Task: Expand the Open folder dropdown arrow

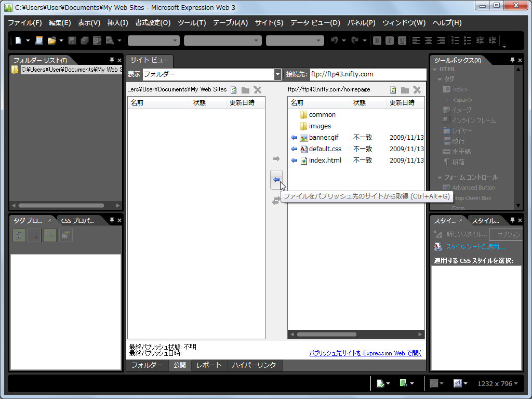Action: pos(61,41)
